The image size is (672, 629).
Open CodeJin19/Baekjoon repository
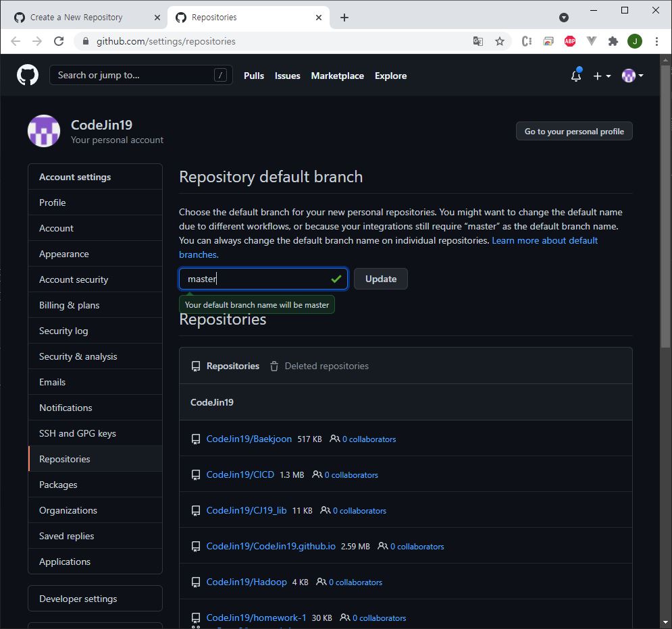(249, 439)
